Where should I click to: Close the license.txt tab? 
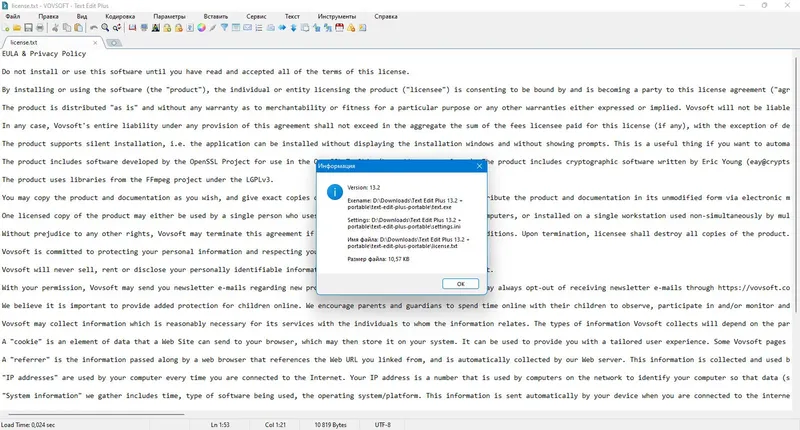point(95,43)
